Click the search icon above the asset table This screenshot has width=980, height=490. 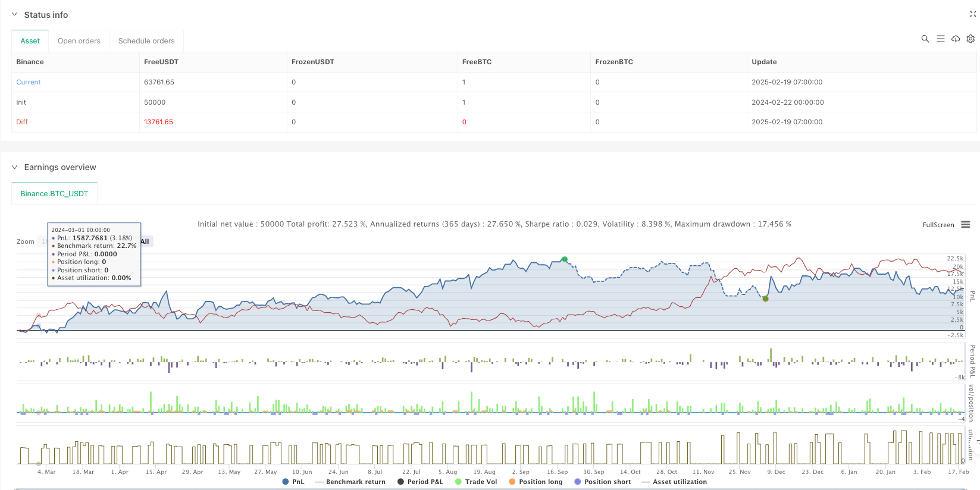925,39
